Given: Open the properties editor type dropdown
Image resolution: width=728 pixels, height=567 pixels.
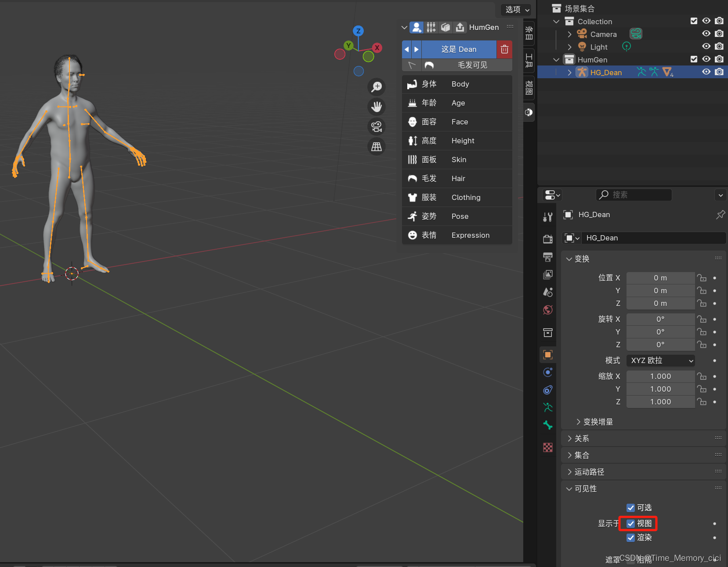Looking at the screenshot, I should pos(552,195).
